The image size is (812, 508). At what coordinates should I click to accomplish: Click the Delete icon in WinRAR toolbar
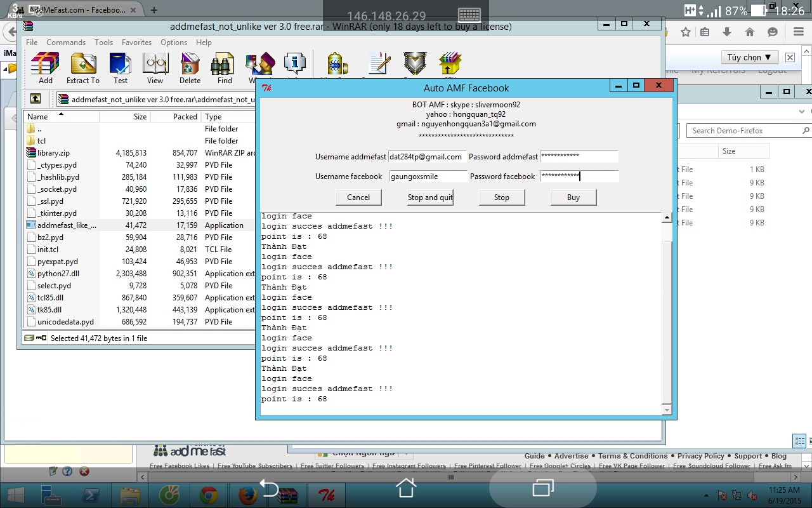[190, 63]
